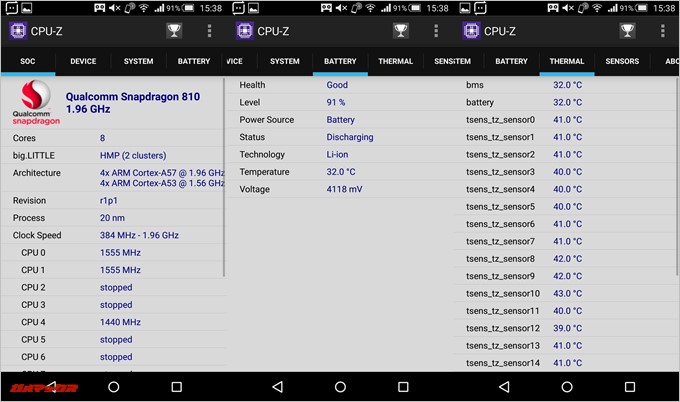
Task: Click the BATTERY tab on the Thermal screen
Action: [x=511, y=61]
